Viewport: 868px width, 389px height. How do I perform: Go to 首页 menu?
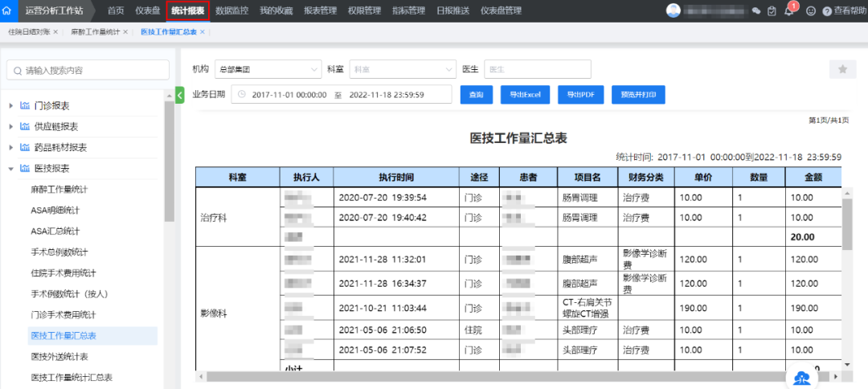(x=116, y=10)
